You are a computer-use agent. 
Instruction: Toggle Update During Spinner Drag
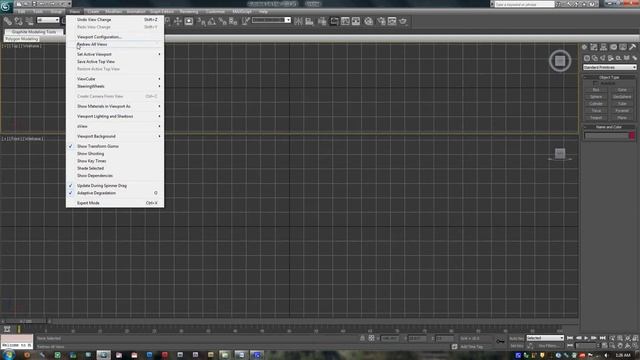click(x=115, y=186)
